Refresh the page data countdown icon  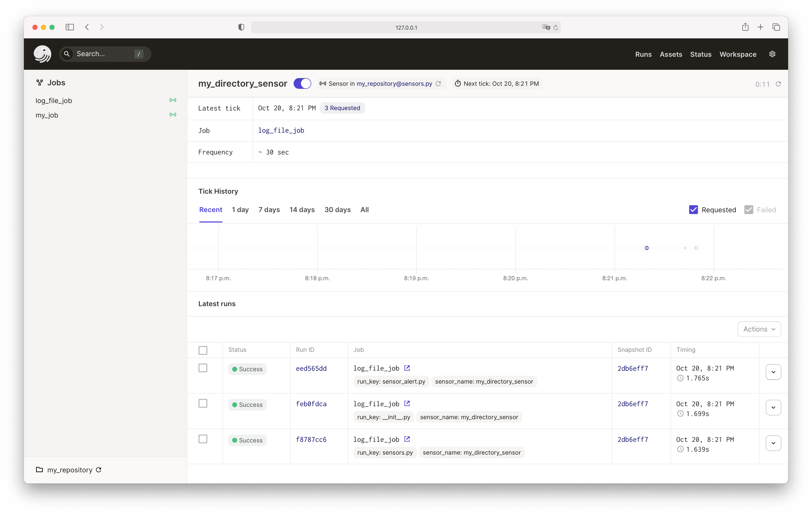778,84
